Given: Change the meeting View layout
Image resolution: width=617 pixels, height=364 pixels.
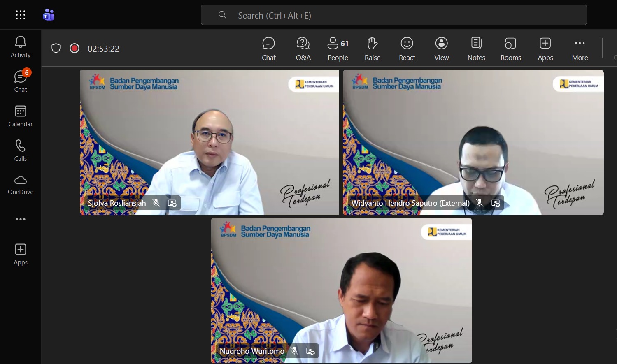Looking at the screenshot, I should coord(441,49).
